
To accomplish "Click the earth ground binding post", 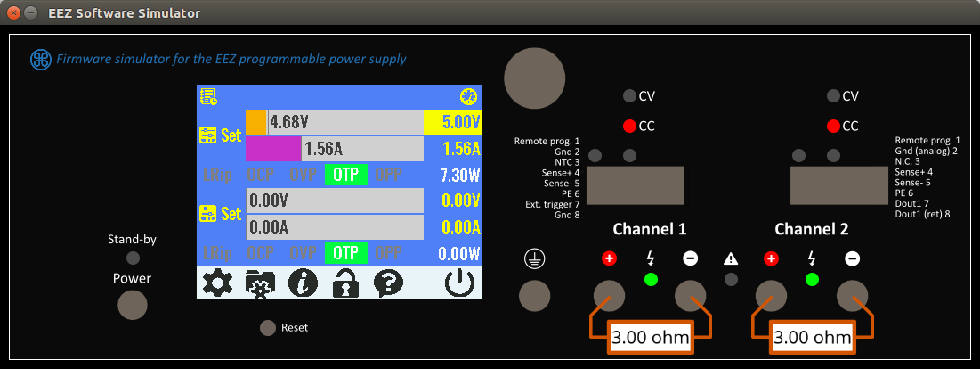I will 535,295.
